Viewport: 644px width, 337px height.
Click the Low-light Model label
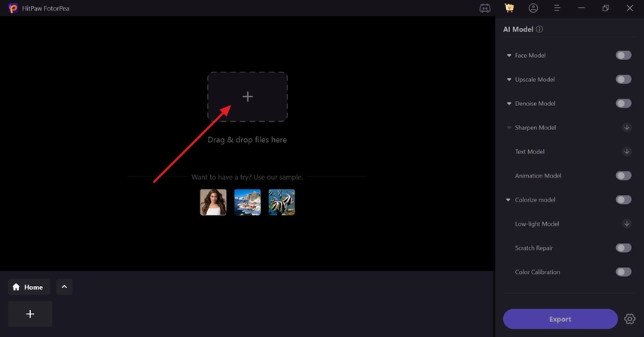[x=537, y=224]
